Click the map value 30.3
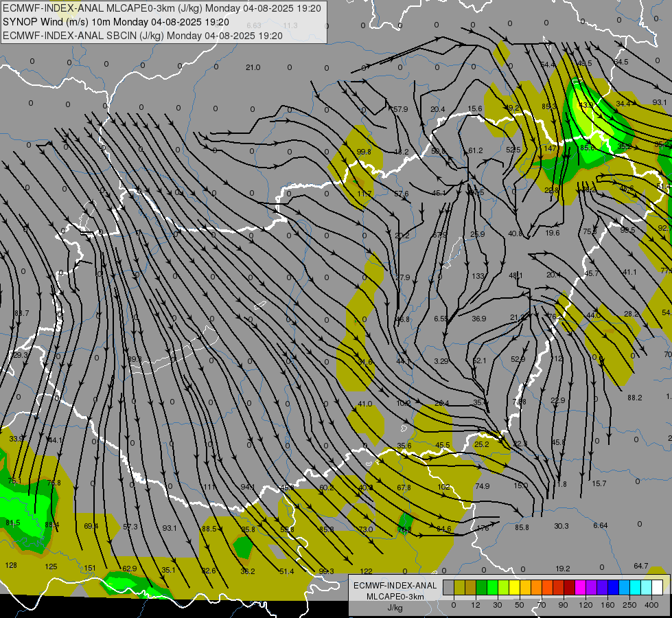The image size is (672, 618). coord(561,526)
